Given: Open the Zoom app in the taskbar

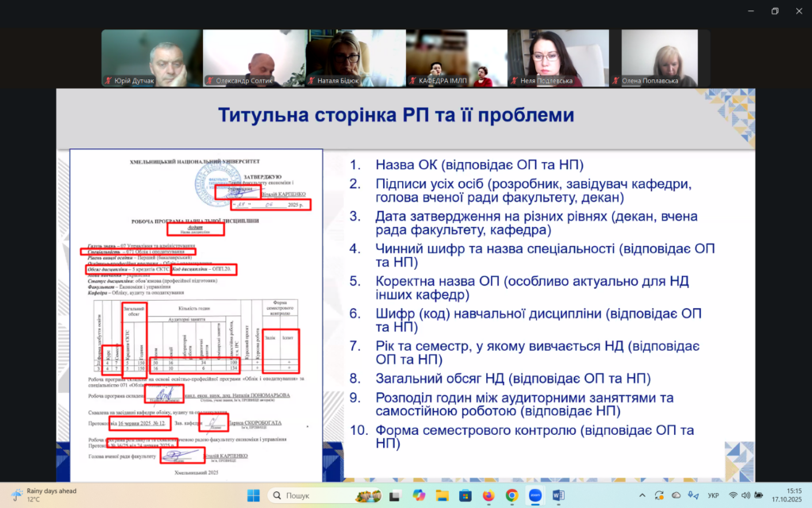Looking at the screenshot, I should point(535,495).
